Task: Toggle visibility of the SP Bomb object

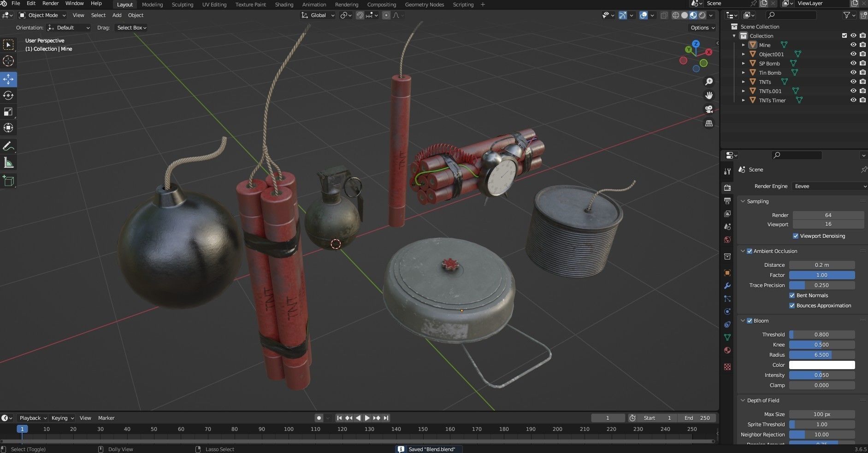Action: coord(854,63)
